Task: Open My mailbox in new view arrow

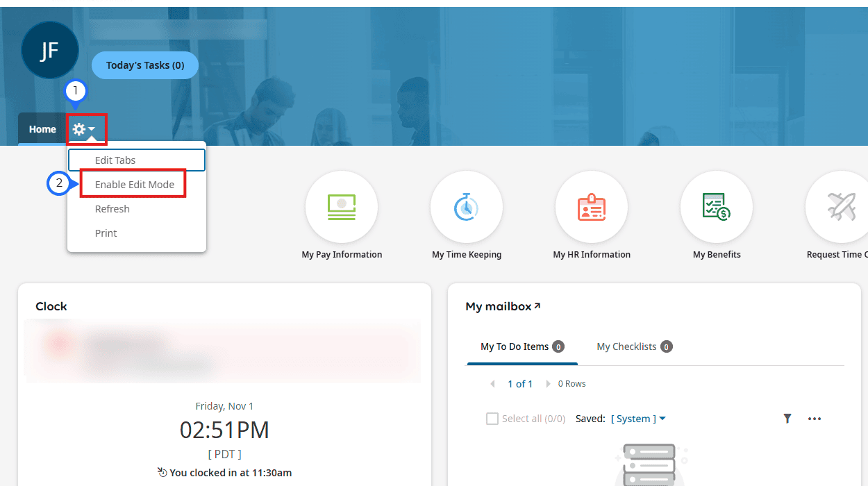Action: [537, 306]
